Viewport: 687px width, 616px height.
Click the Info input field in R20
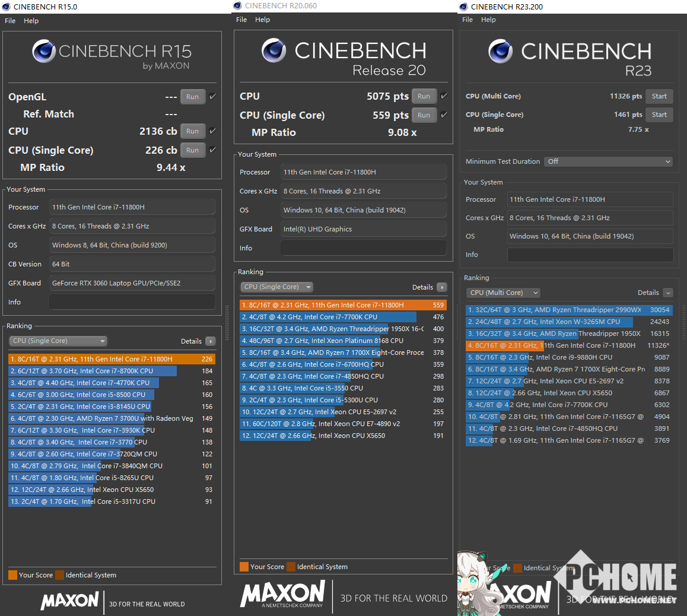(364, 248)
